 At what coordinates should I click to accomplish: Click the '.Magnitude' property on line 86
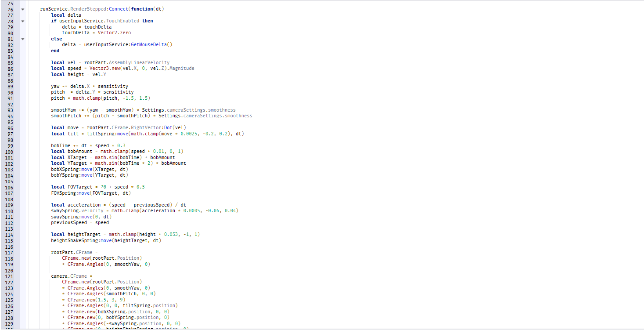[x=180, y=68]
